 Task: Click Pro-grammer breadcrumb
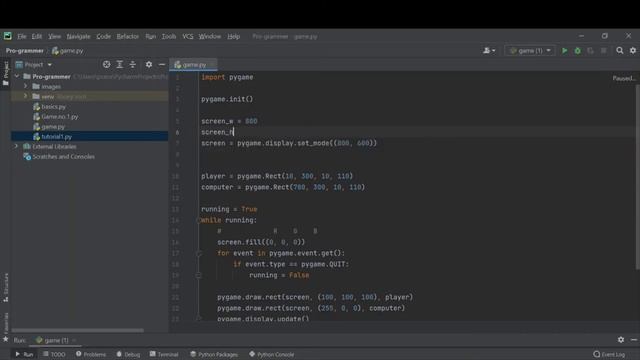tap(24, 51)
